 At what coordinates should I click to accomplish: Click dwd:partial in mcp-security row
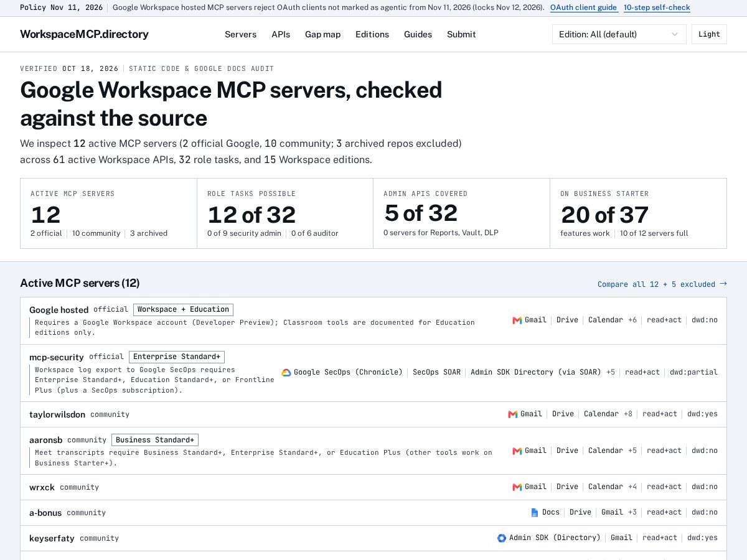pos(693,372)
